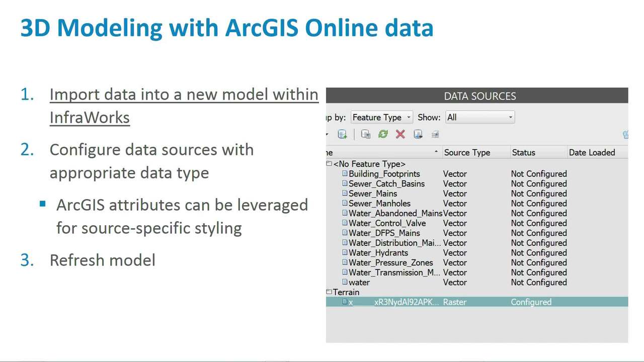The image size is (644, 362).
Task: Click Not Configured status for Sewer_Manholes
Action: [x=539, y=203]
